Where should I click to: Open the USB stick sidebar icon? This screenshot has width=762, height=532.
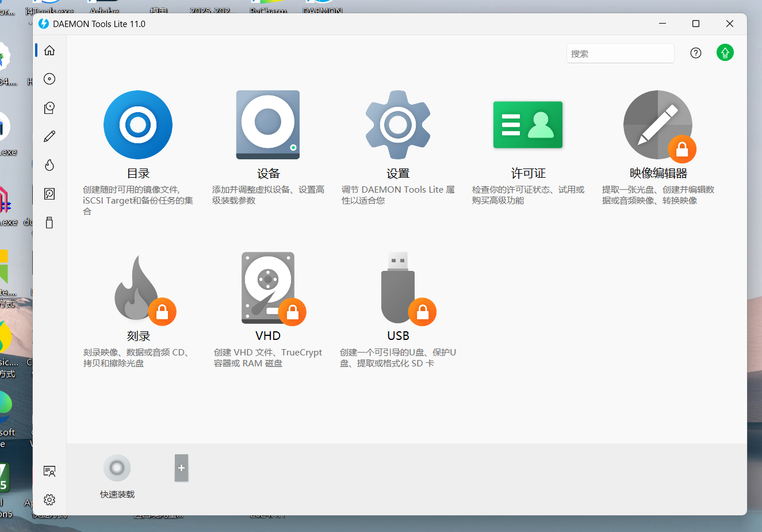(x=49, y=223)
